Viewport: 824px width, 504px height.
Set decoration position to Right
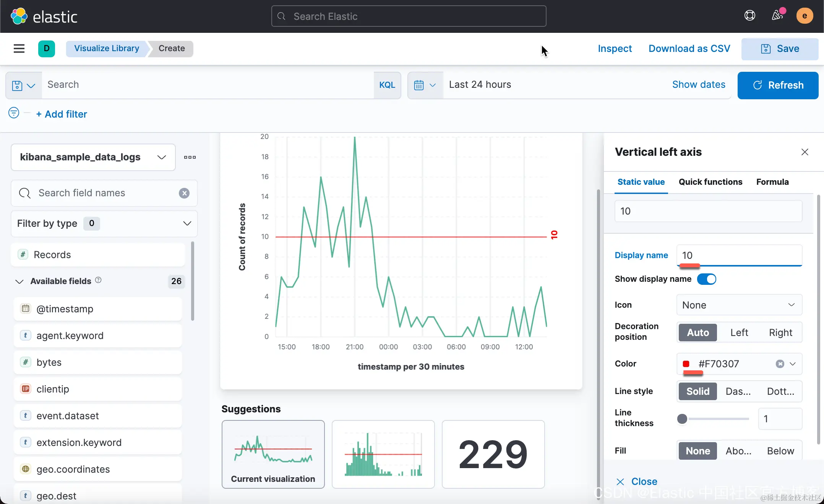[x=780, y=333]
